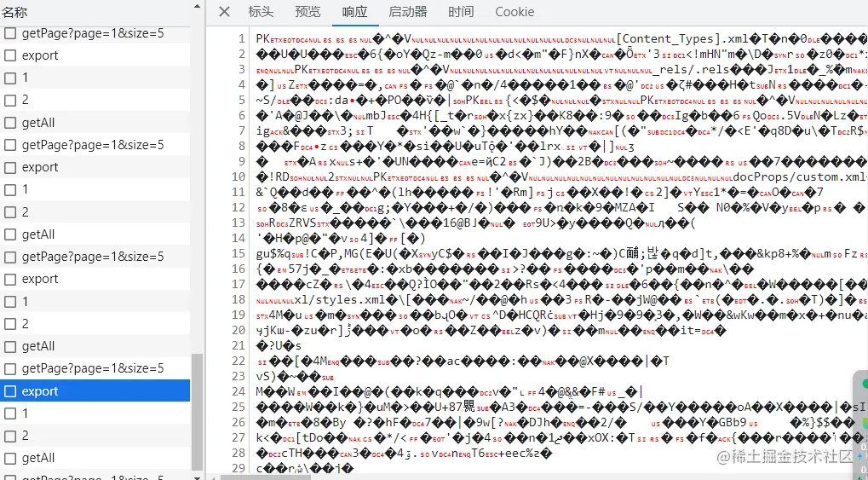Viewport: 868px width, 480px height.
Task: Click the request list scrollbar down arrow
Action: coord(197,476)
